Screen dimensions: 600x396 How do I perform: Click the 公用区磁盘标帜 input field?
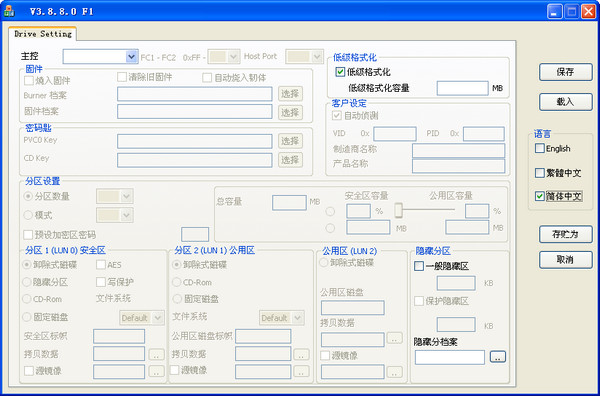263,336
